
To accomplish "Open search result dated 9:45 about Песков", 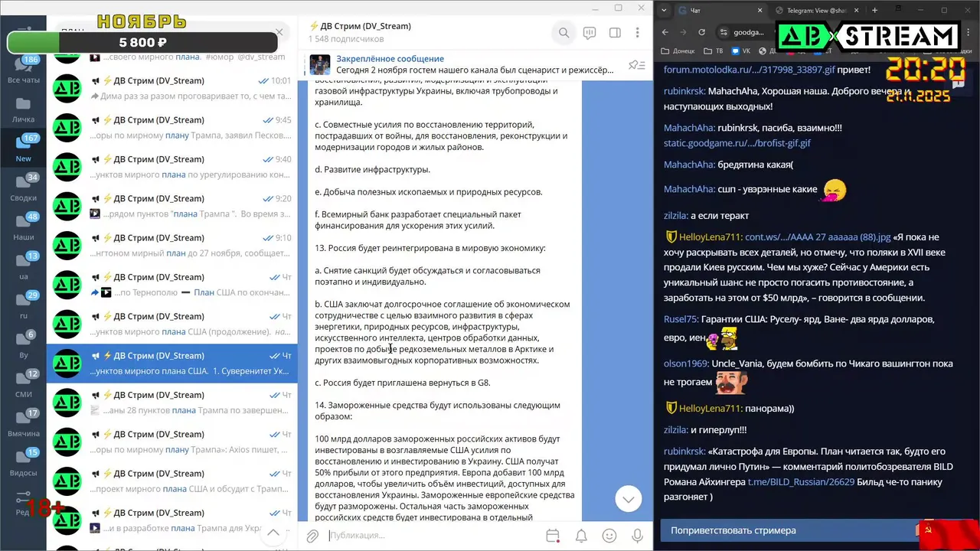I will pyautogui.click(x=172, y=128).
